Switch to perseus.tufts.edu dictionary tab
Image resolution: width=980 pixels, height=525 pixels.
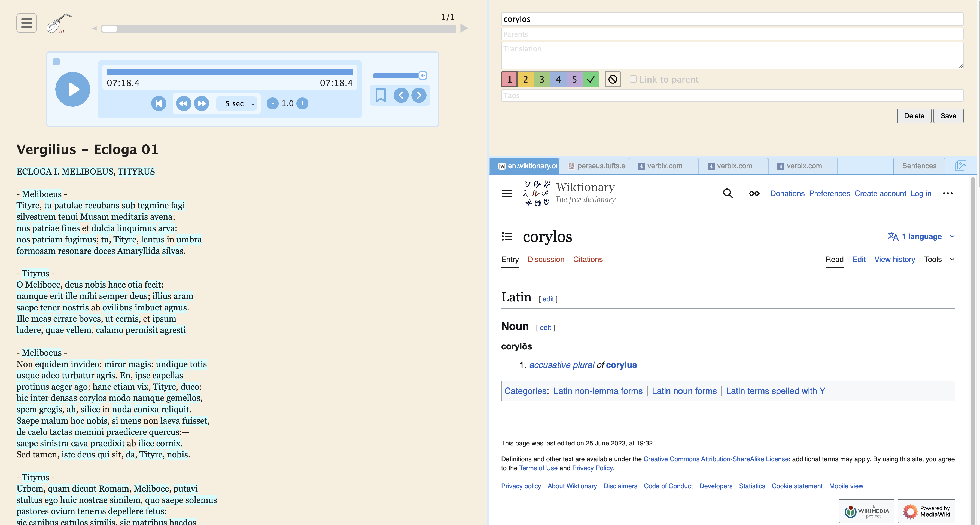(594, 166)
